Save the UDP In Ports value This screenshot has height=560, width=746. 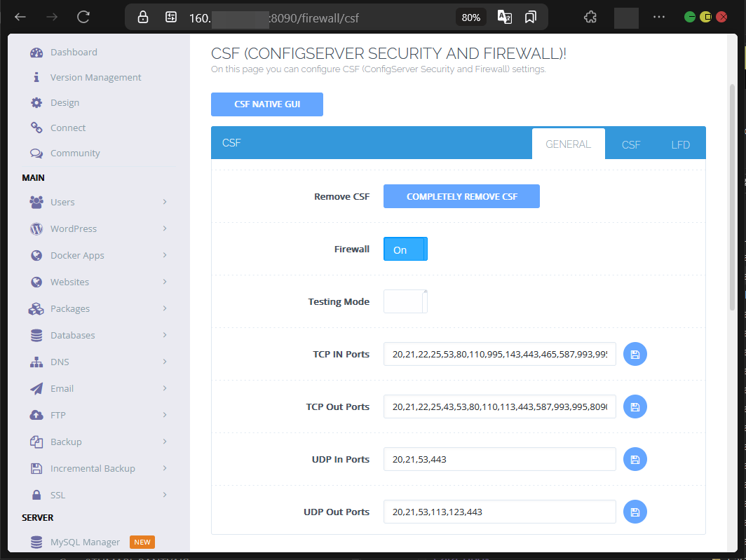(635, 459)
